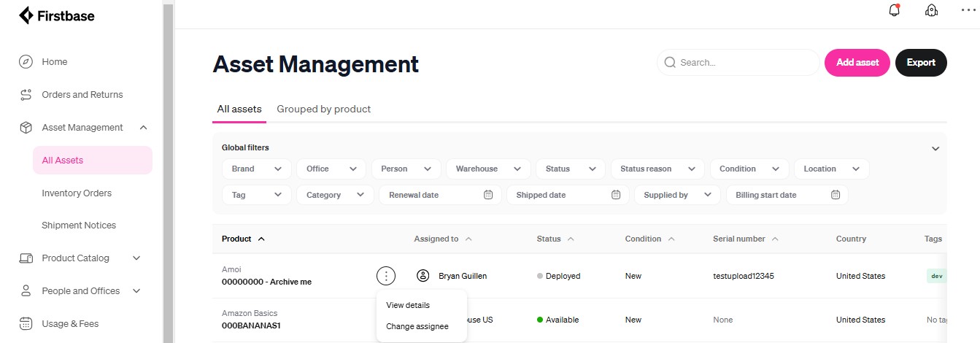The height and width of the screenshot is (343, 980).
Task: Choose View details from row menu
Action: click(408, 305)
